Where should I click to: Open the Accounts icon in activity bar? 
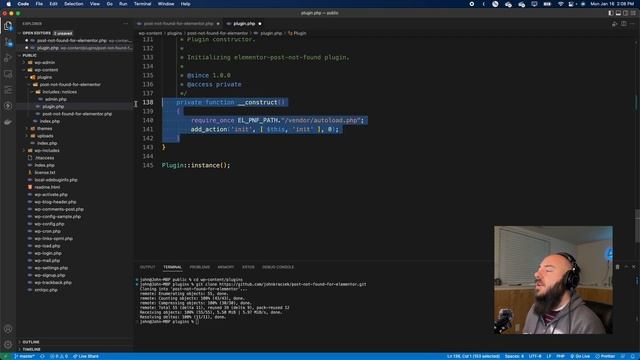coord(8,329)
